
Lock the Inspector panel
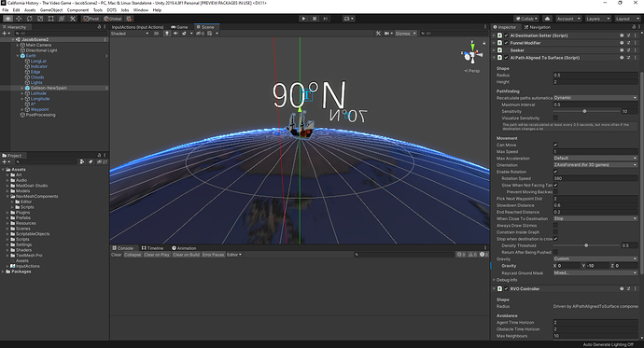[634, 27]
